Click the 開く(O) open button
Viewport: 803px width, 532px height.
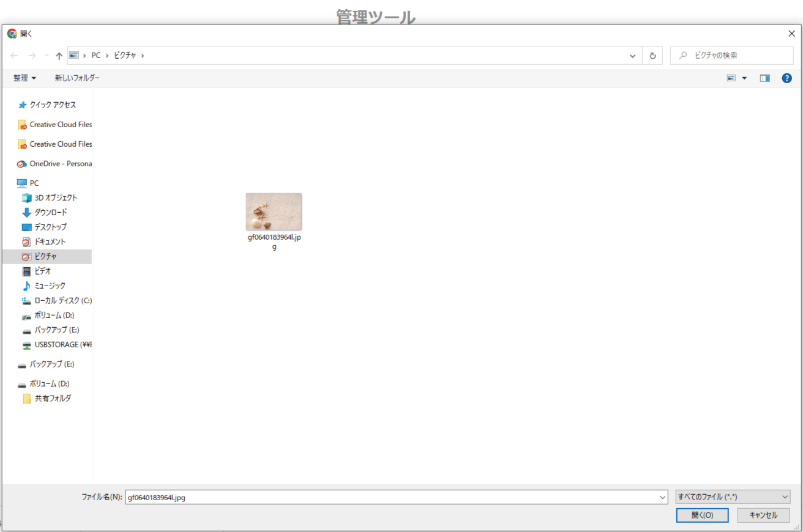coord(702,515)
